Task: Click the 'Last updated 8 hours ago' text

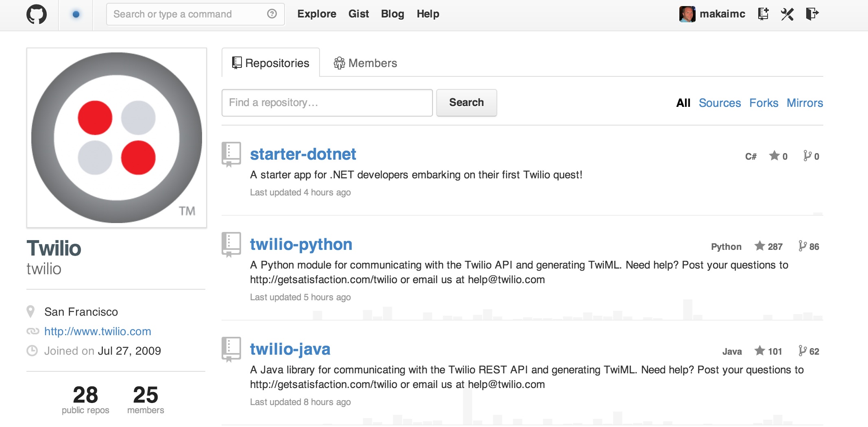Action: pyautogui.click(x=300, y=402)
